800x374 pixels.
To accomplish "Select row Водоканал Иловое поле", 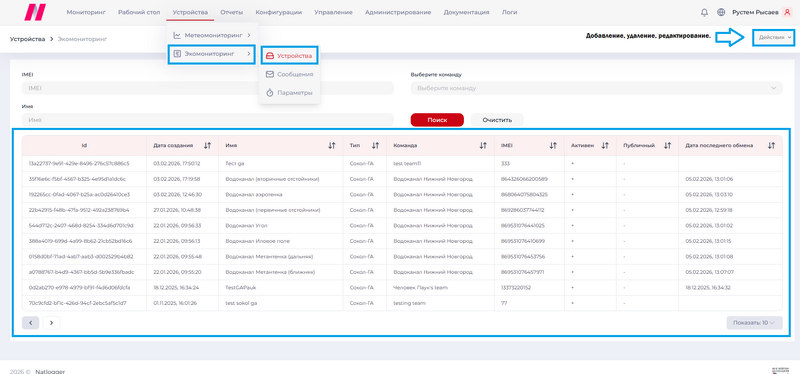I will [402, 241].
